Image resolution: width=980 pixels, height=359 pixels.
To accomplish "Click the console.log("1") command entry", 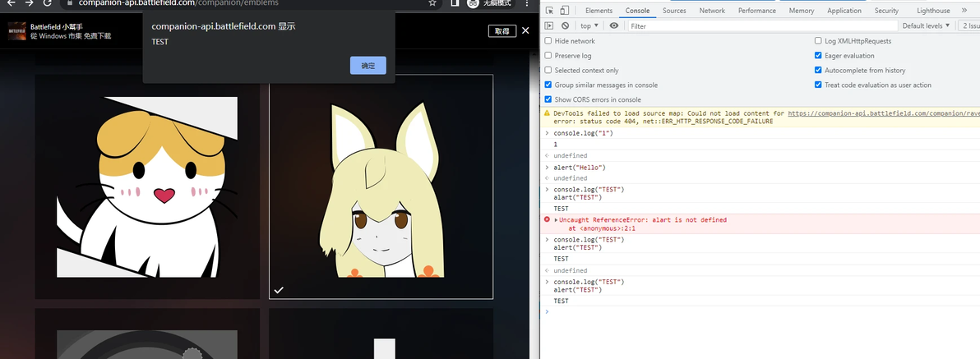I will pos(583,134).
